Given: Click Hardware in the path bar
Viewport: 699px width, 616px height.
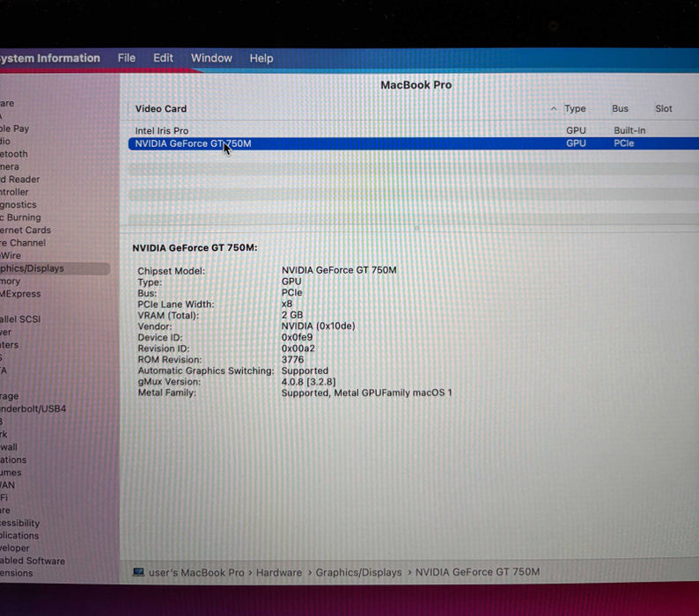Looking at the screenshot, I should pos(278,572).
